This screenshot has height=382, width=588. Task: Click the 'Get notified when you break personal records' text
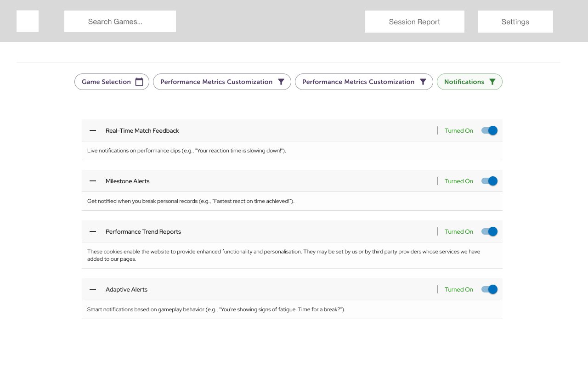pyautogui.click(x=191, y=201)
